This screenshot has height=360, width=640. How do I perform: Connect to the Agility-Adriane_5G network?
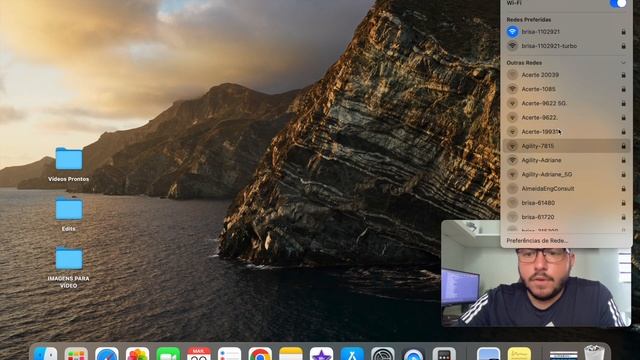(x=566, y=174)
